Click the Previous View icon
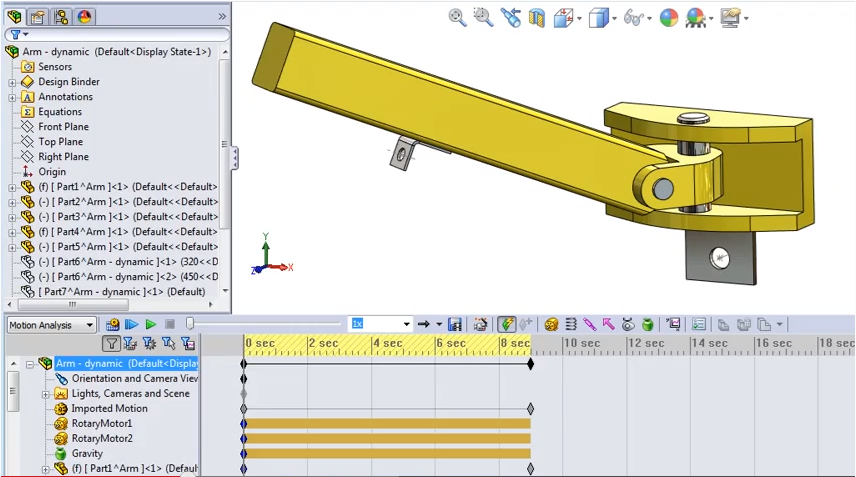Screen dimensions: 856x477 (x=510, y=17)
